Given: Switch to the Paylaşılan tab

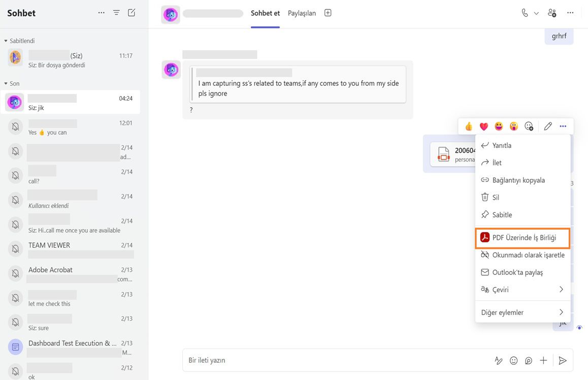Looking at the screenshot, I should [x=302, y=13].
